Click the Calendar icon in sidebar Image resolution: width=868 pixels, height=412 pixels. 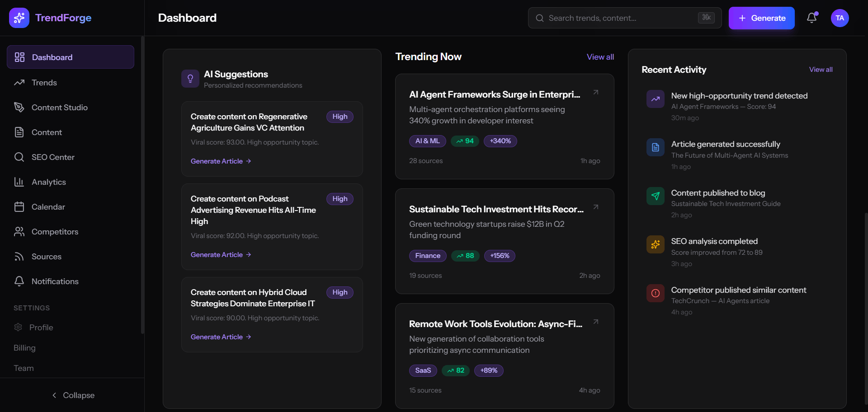pyautogui.click(x=19, y=206)
